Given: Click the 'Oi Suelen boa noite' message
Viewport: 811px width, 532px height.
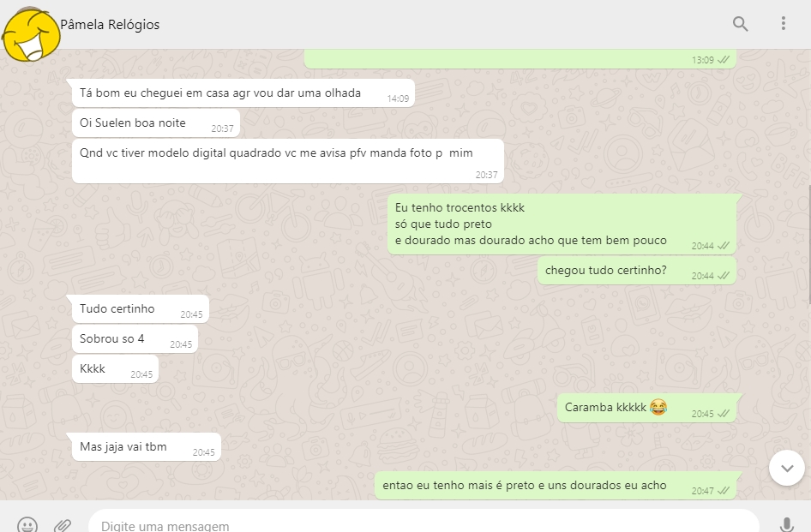Looking at the screenshot, I should (156, 123).
